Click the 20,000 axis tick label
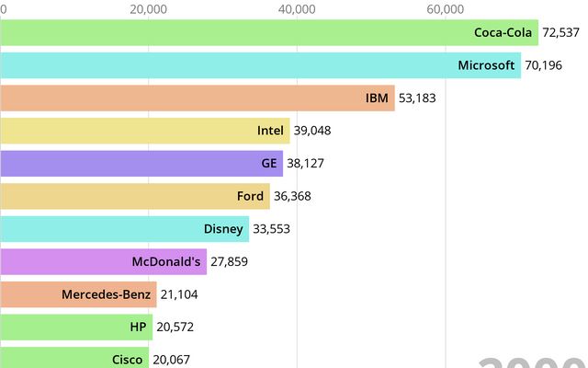The height and width of the screenshot is (368, 588). point(148,9)
